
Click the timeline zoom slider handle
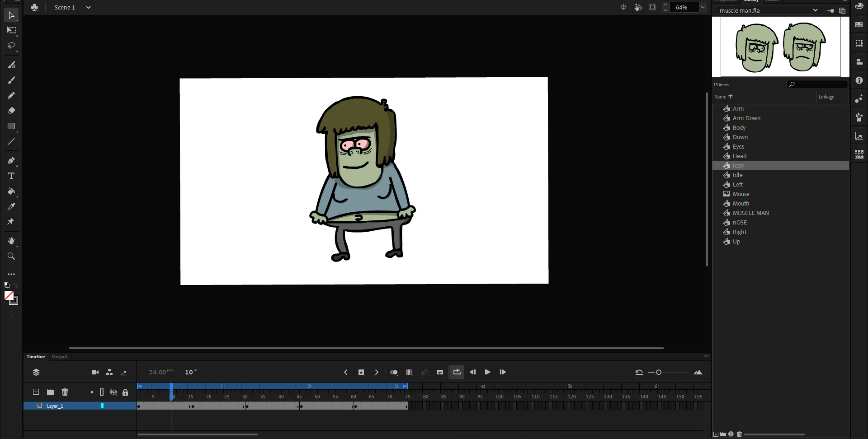659,372
